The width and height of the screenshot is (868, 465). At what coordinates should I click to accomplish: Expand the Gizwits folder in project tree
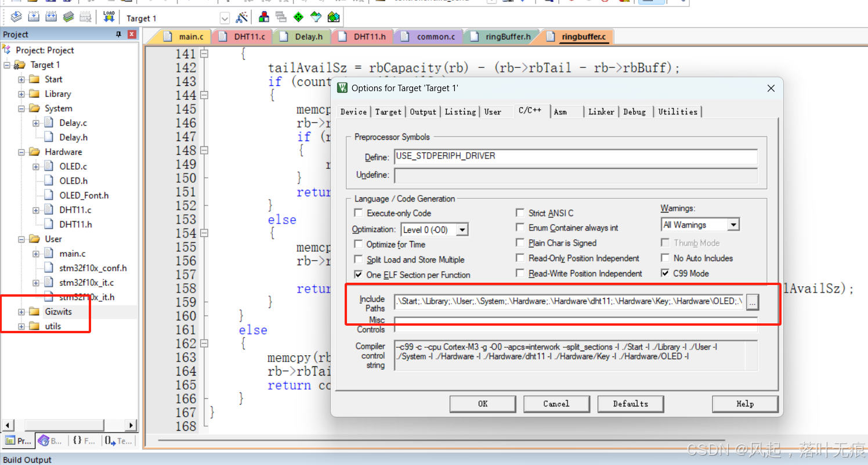coord(21,311)
